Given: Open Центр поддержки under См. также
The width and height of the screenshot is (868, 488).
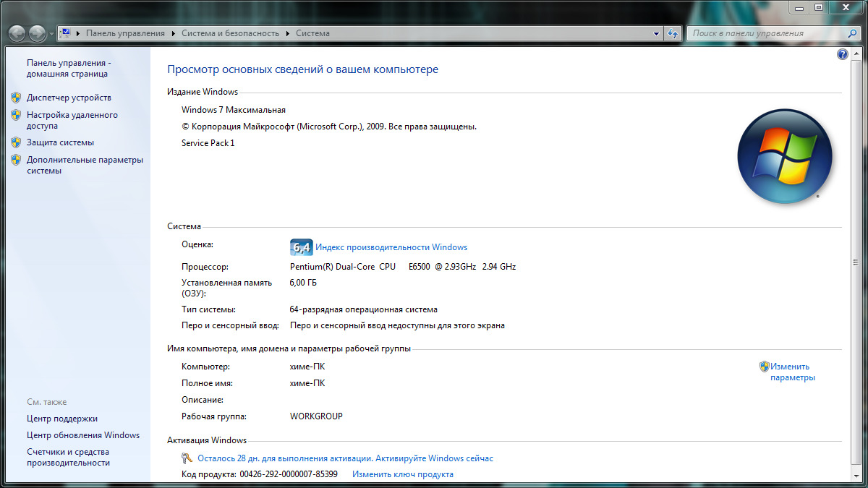Looking at the screenshot, I should [62, 419].
